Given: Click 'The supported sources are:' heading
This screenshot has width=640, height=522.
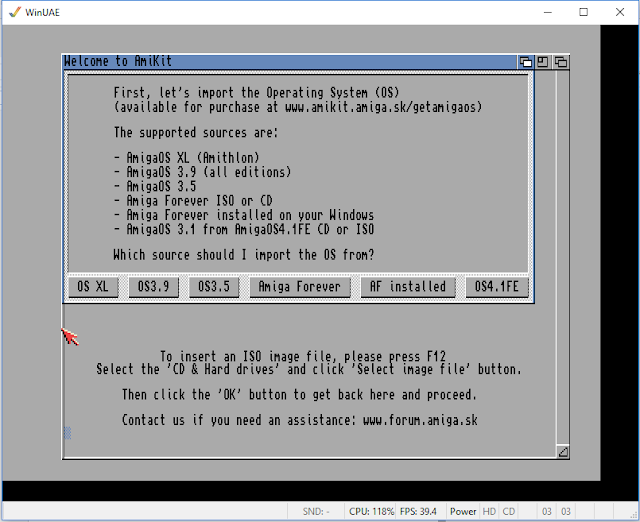Looking at the screenshot, I should coord(196,133).
